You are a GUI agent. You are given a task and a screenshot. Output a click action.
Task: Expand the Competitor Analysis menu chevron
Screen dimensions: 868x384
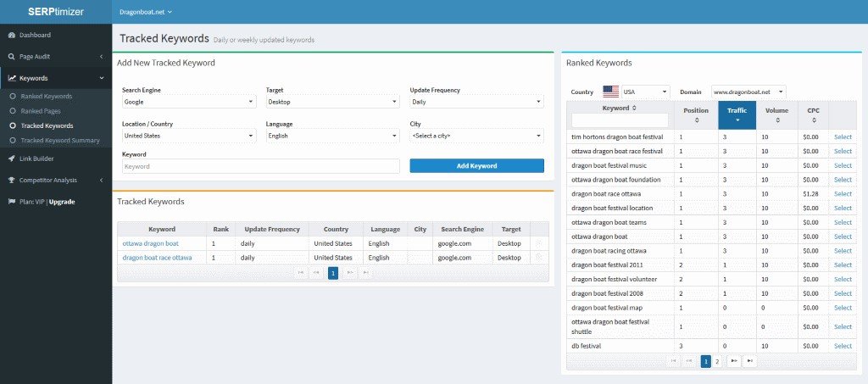[x=102, y=181]
